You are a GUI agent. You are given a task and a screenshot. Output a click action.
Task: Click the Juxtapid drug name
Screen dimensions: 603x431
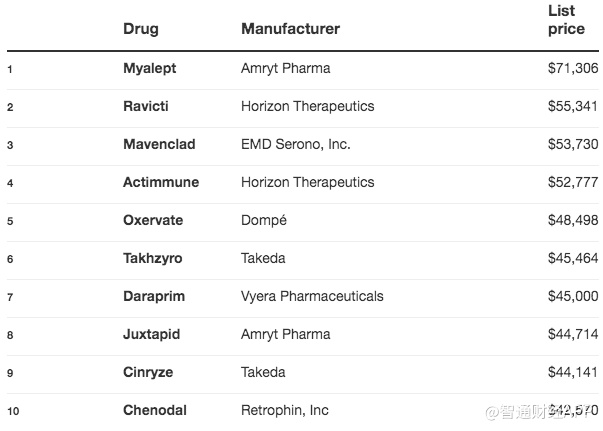[x=153, y=334]
